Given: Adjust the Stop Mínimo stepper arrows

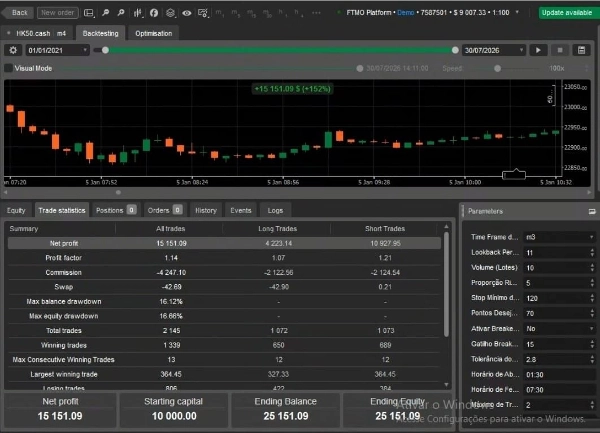Looking at the screenshot, I should coord(592,298).
